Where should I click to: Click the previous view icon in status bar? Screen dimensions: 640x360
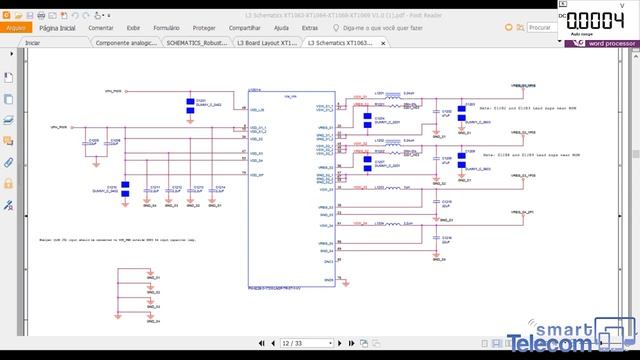pos(364,344)
